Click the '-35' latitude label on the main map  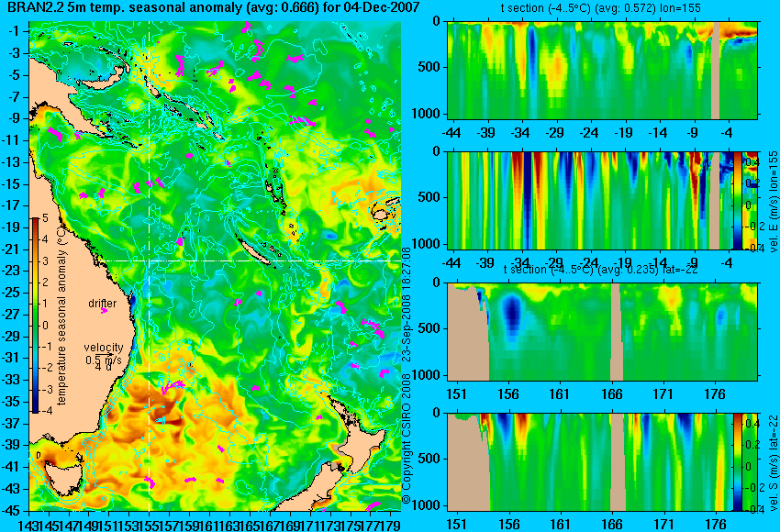(x=10, y=402)
